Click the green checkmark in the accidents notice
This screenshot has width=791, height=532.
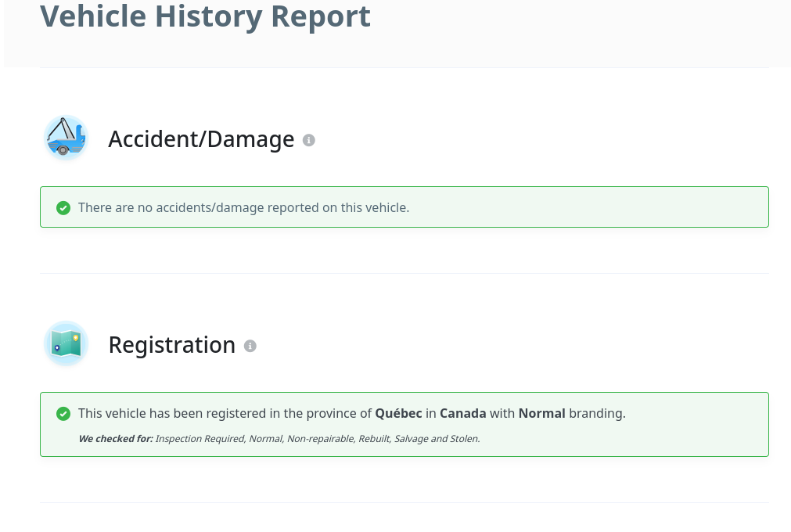click(63, 208)
